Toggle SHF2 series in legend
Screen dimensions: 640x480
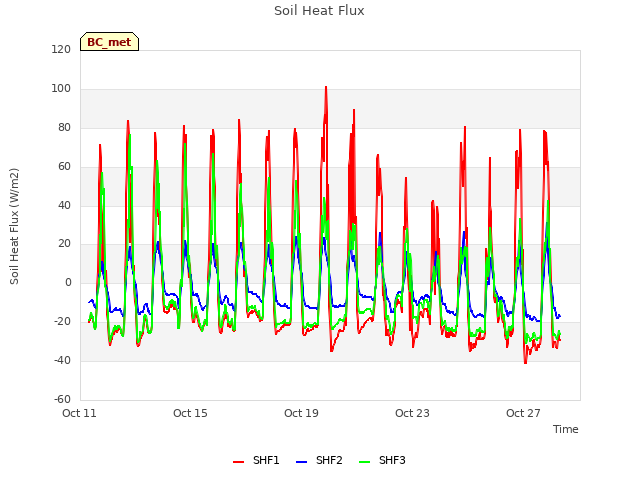[x=319, y=460]
